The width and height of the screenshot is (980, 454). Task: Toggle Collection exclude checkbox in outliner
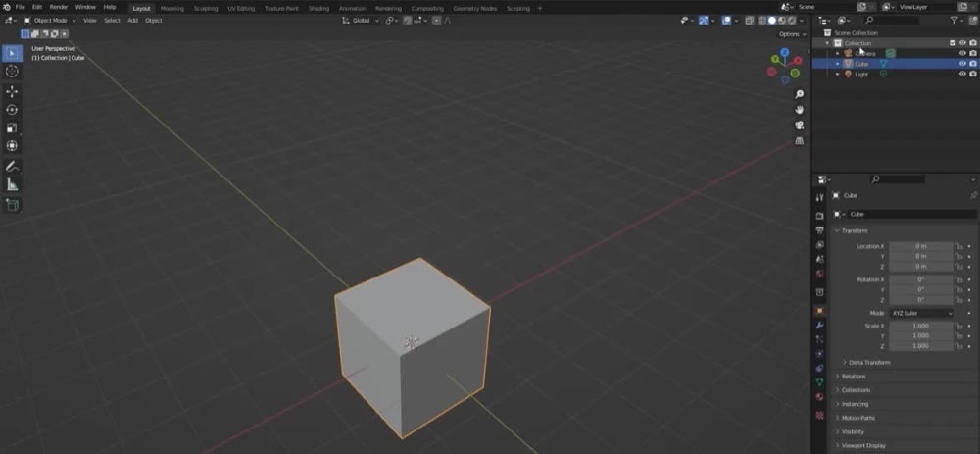953,43
